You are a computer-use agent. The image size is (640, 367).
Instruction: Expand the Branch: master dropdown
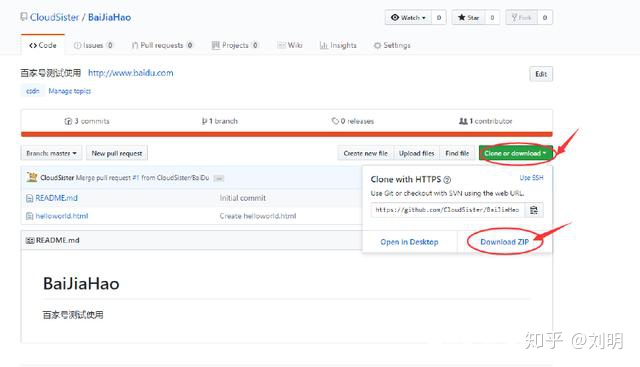(x=51, y=153)
